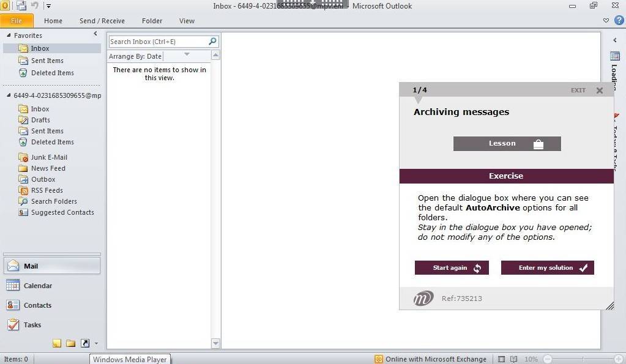Open the Folder List icon

click(x=70, y=343)
